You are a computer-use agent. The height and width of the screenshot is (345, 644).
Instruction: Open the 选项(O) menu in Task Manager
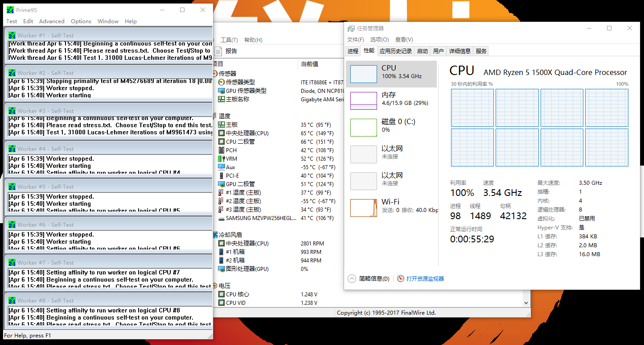tap(379, 40)
